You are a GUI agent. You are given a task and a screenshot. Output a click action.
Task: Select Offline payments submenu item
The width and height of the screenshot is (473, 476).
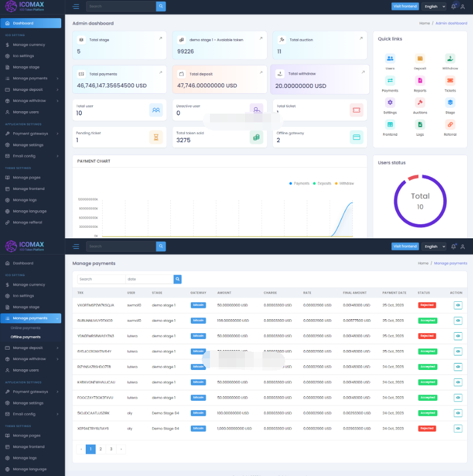click(x=26, y=337)
